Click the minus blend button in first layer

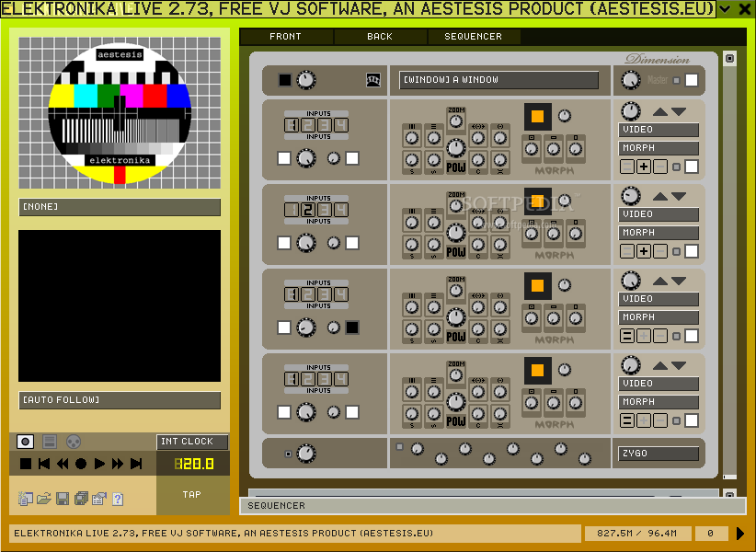(660, 167)
